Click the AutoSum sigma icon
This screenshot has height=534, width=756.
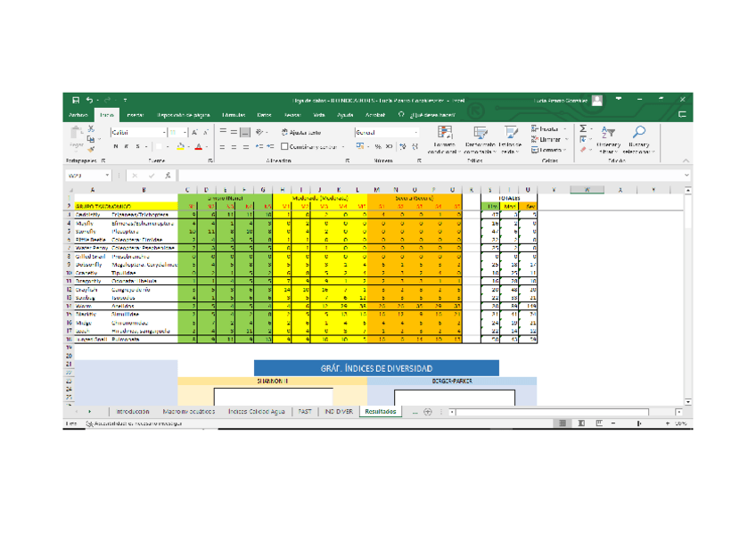pyautogui.click(x=583, y=128)
